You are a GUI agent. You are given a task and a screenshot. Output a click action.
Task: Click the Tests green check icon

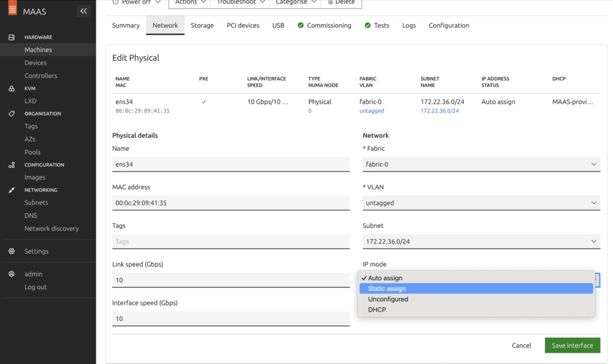click(368, 25)
